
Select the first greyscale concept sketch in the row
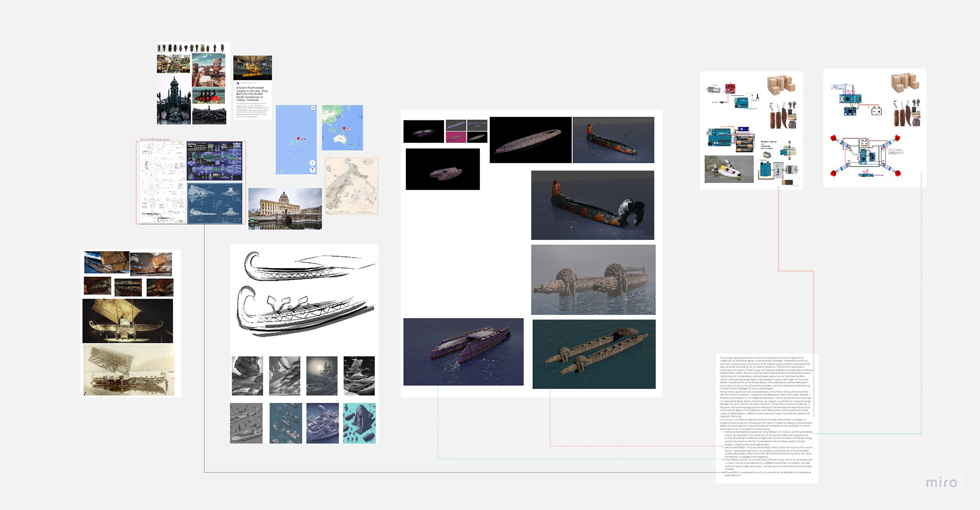click(x=248, y=376)
